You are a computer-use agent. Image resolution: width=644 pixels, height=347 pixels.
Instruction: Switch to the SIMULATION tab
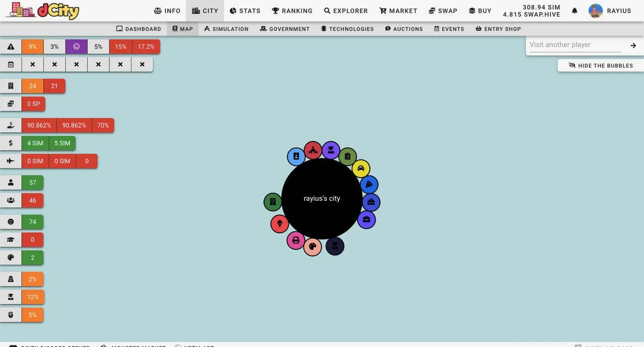[x=226, y=29]
